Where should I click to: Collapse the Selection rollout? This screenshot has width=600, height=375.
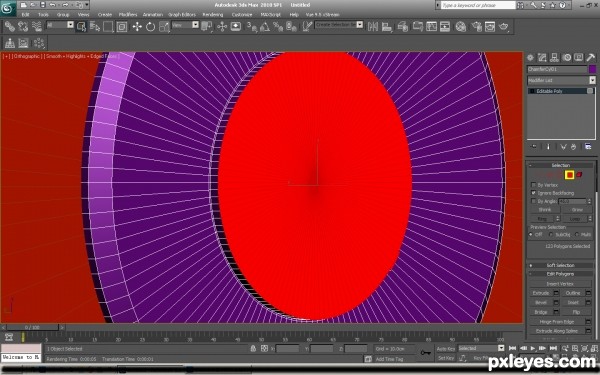pyautogui.click(x=561, y=165)
